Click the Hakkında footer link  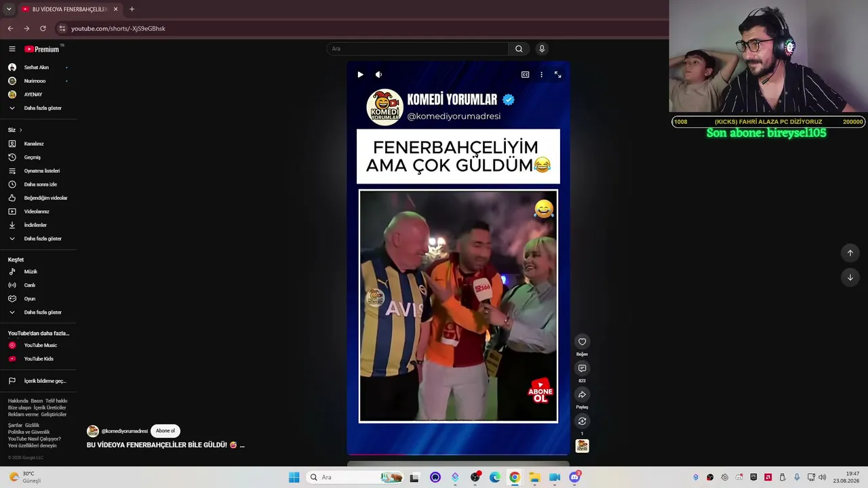pos(18,401)
